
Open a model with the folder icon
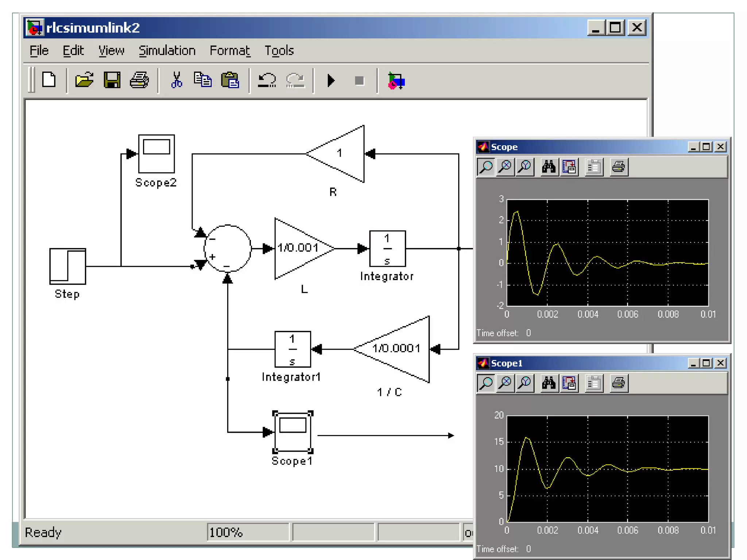point(84,80)
